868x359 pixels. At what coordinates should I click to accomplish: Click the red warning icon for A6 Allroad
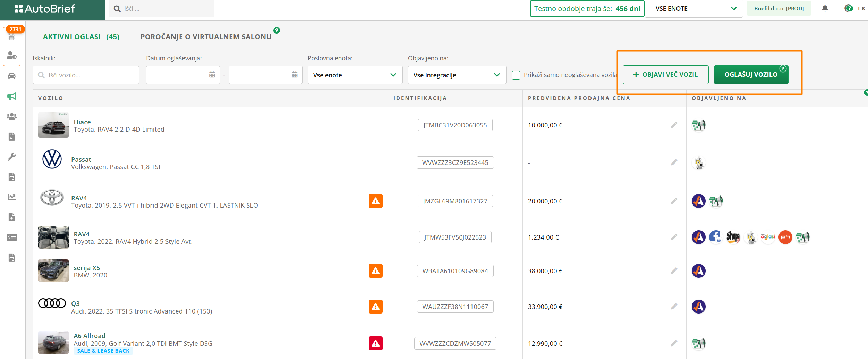point(375,343)
